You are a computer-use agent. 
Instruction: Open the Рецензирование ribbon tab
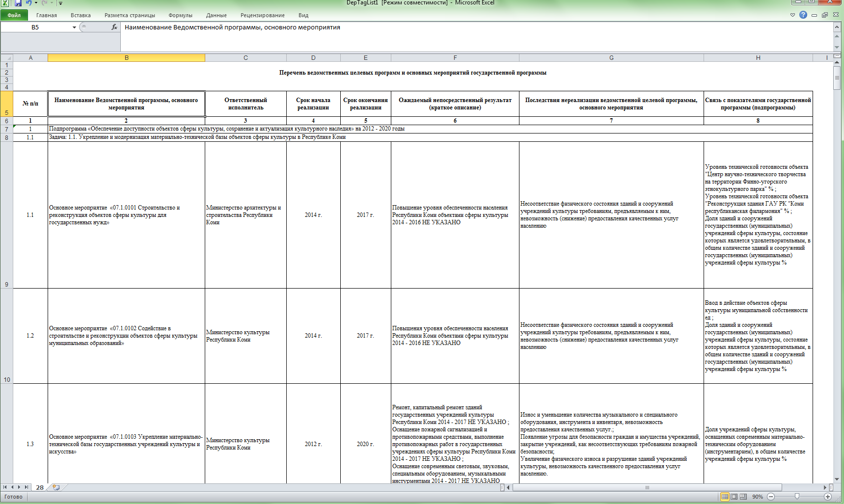(263, 15)
